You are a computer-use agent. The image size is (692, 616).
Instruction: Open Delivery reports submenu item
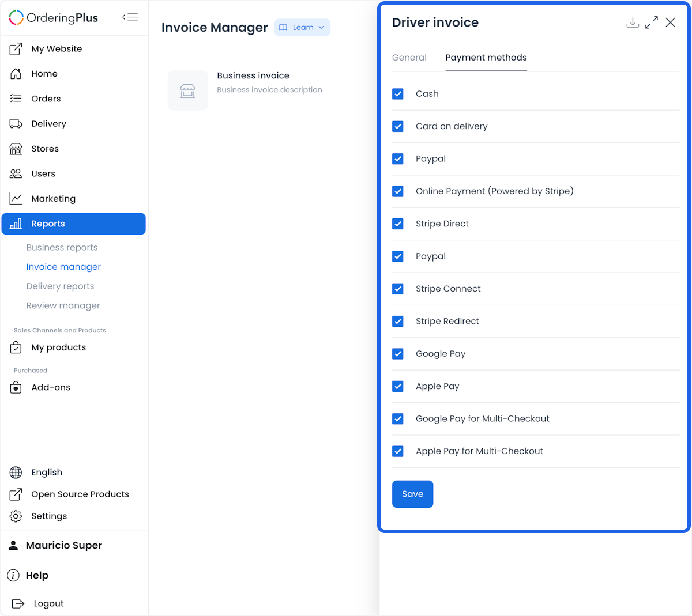pyautogui.click(x=60, y=286)
